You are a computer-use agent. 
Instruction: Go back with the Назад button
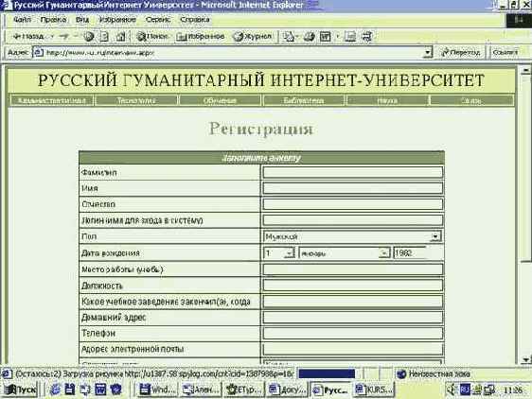28,36
